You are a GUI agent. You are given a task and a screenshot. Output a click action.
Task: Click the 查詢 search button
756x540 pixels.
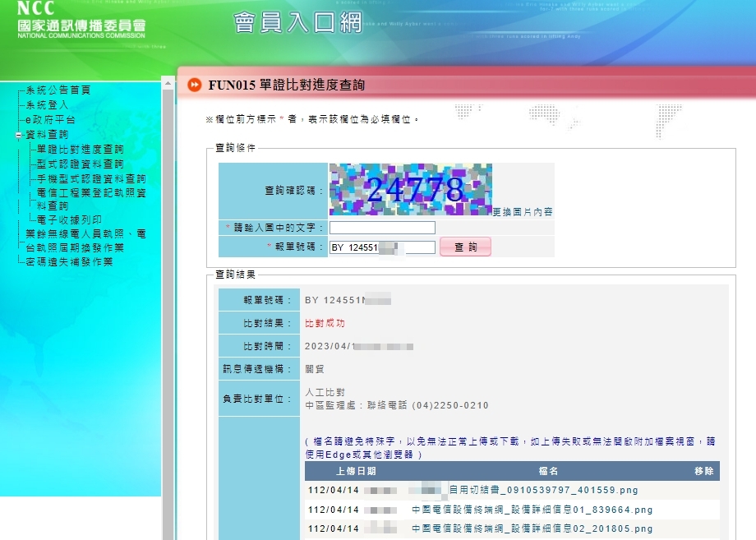point(465,247)
